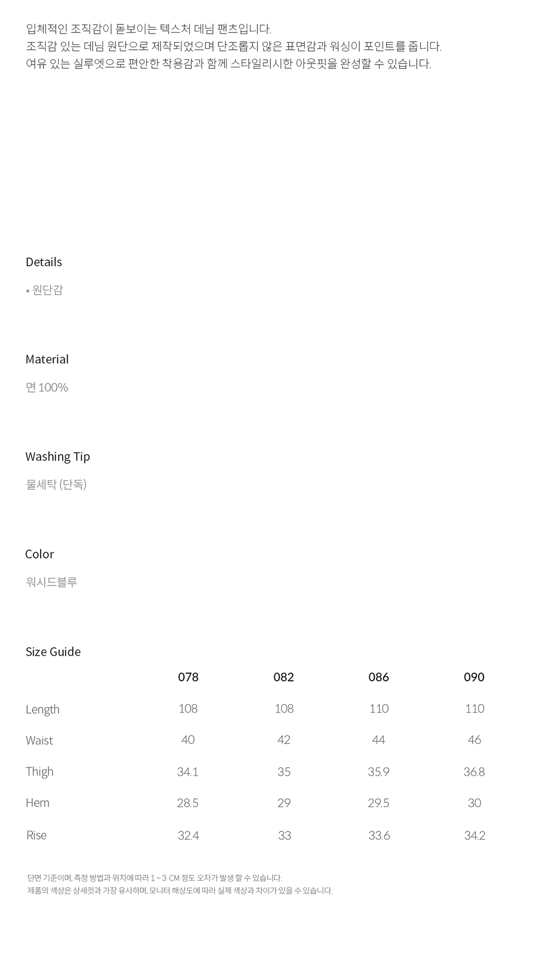Select the Hem row label
Image resolution: width=542 pixels, height=980 pixels.
tap(37, 803)
